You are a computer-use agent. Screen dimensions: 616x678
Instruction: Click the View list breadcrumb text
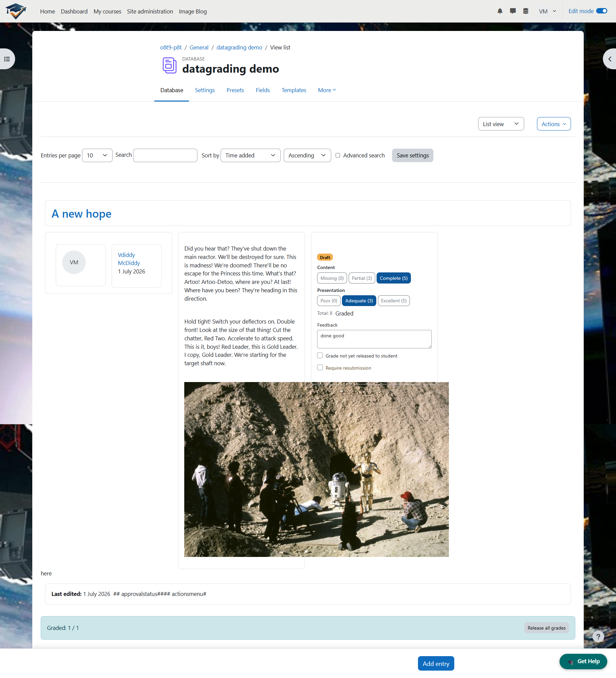point(280,47)
